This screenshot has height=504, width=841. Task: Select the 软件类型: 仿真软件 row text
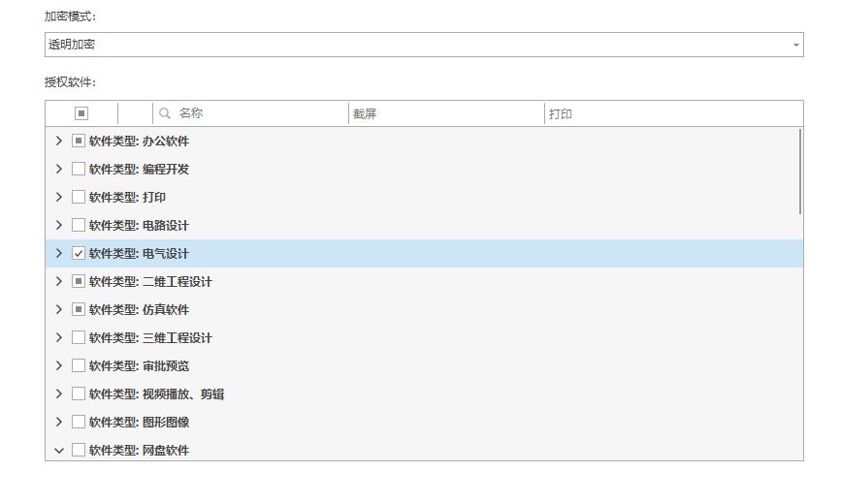click(x=139, y=309)
